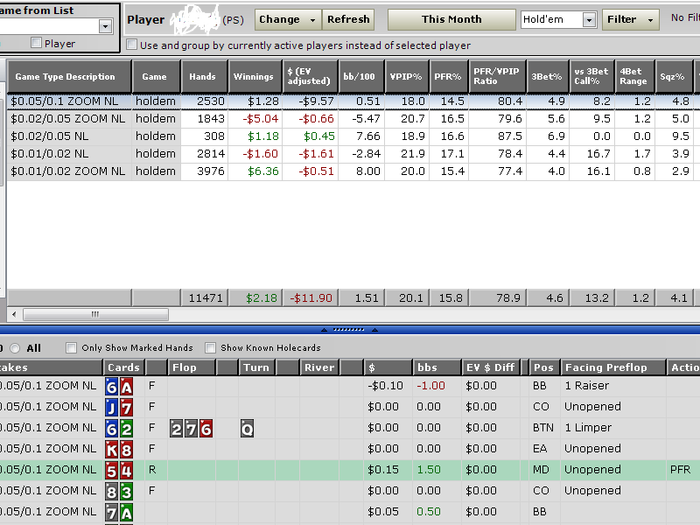
Task: Click the horizontal scrollbar thumb in report
Action: [x=96, y=314]
